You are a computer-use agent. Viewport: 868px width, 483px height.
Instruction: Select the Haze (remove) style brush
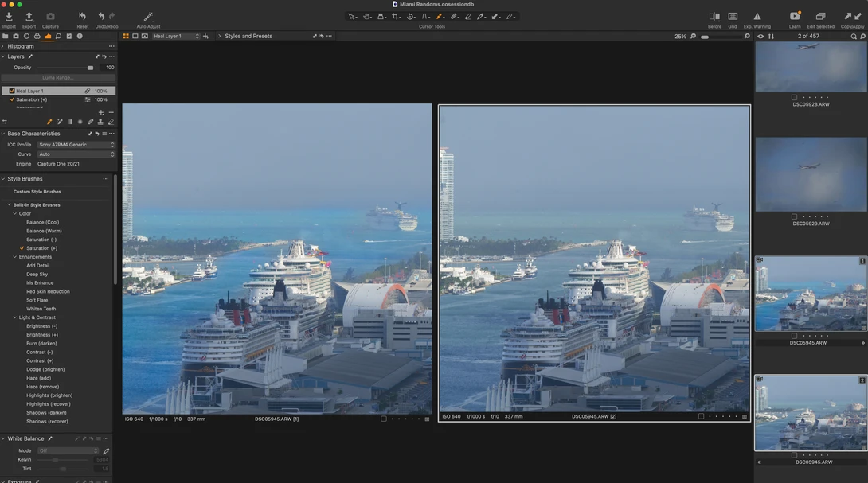click(43, 387)
